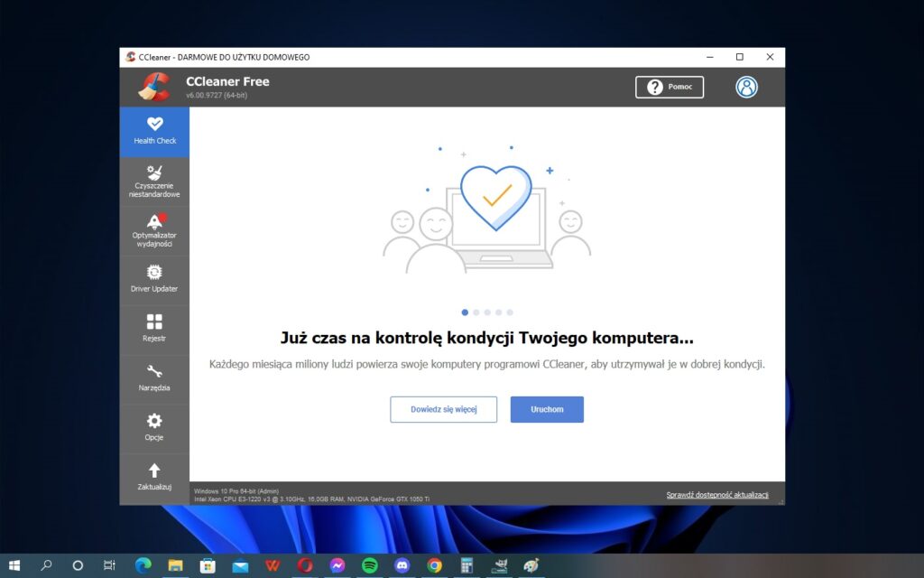Screen dimensions: 924x578
Task: Open WPS Office from taskbar
Action: 273,565
